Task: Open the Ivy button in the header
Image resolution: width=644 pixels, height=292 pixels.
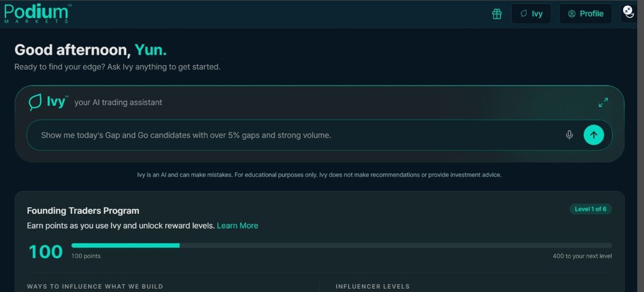Action: pyautogui.click(x=531, y=14)
